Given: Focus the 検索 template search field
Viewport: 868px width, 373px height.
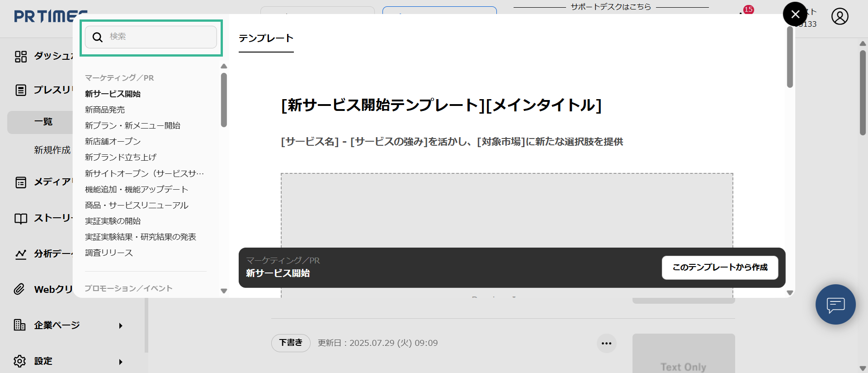Looking at the screenshot, I should [x=151, y=37].
